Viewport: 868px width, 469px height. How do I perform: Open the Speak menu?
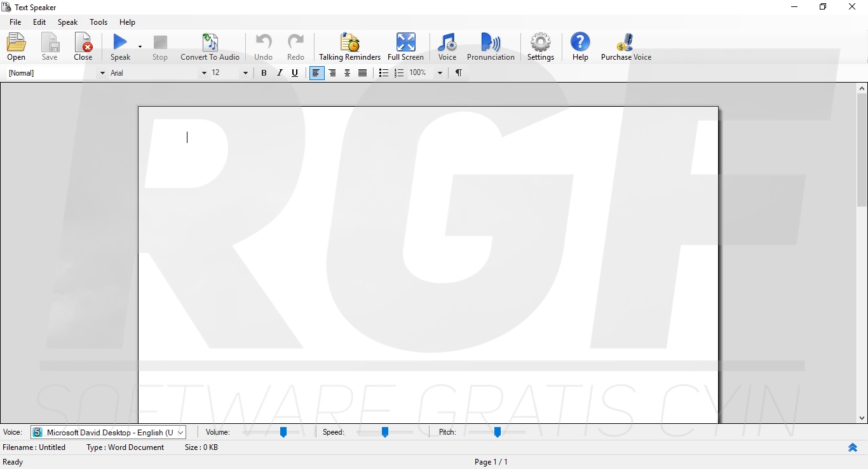(x=67, y=22)
